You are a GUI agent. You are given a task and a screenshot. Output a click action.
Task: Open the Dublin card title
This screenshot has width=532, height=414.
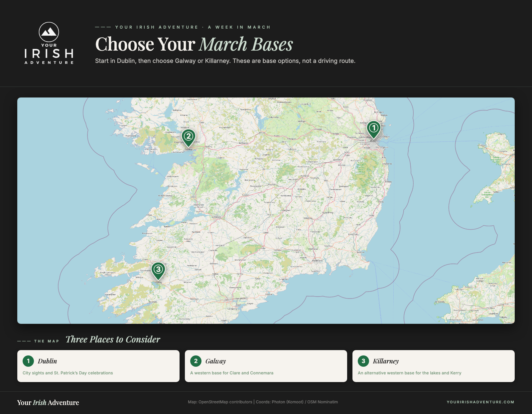tap(47, 361)
